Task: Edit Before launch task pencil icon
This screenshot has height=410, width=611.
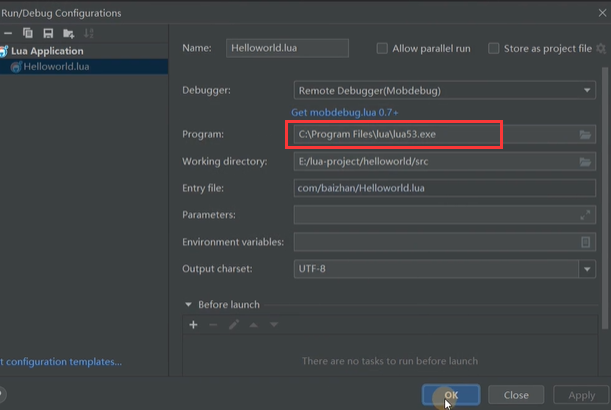Action: click(x=234, y=325)
